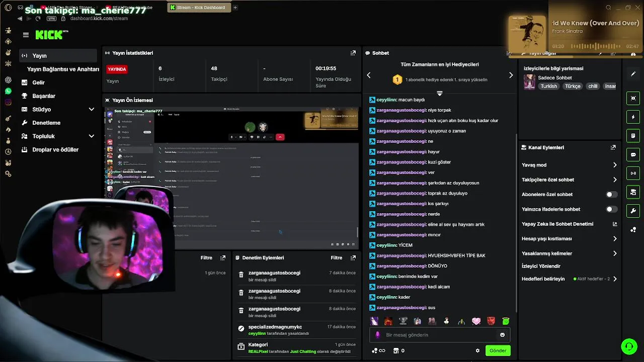The width and height of the screenshot is (644, 362).
Task: Open the emoji picker in chat input
Action: point(502,335)
